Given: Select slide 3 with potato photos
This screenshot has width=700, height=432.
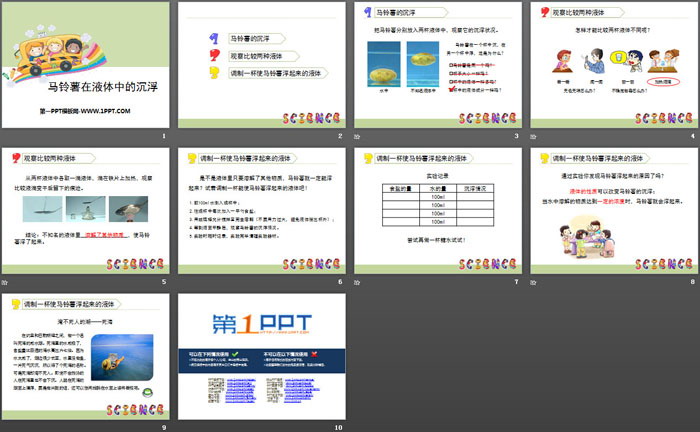Looking at the screenshot, I should [438, 65].
